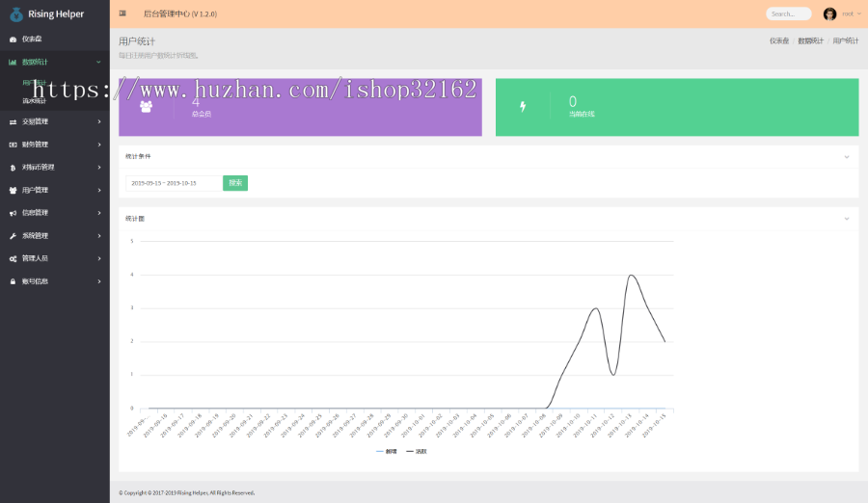The height and width of the screenshot is (503, 868).
Task: Click the 2019-10-15 label on the chart axis
Action: point(653,427)
